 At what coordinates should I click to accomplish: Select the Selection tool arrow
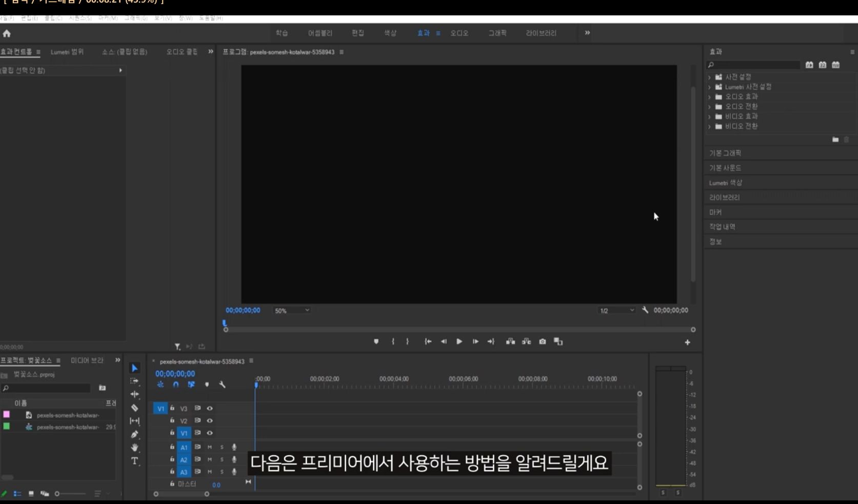click(134, 368)
